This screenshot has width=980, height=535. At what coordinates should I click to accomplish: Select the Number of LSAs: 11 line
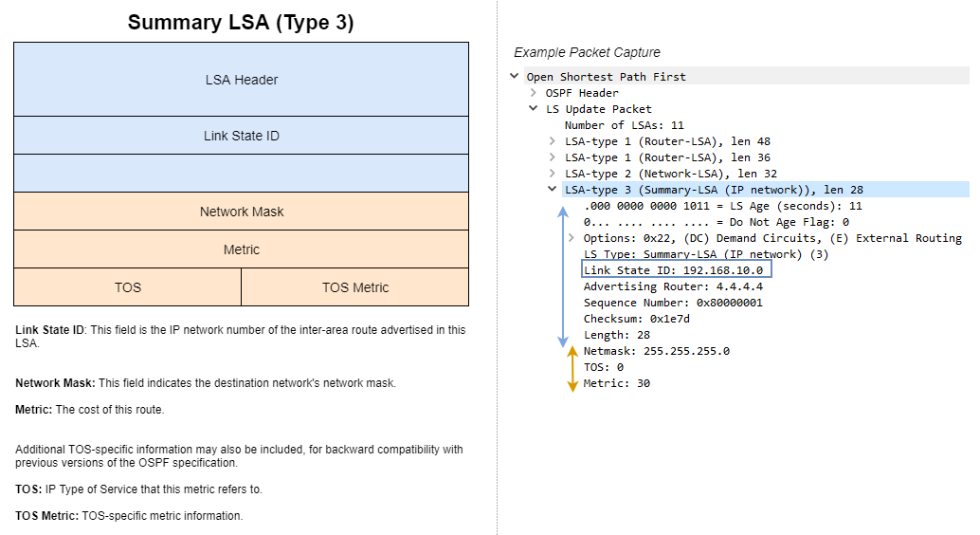pyautogui.click(x=625, y=125)
